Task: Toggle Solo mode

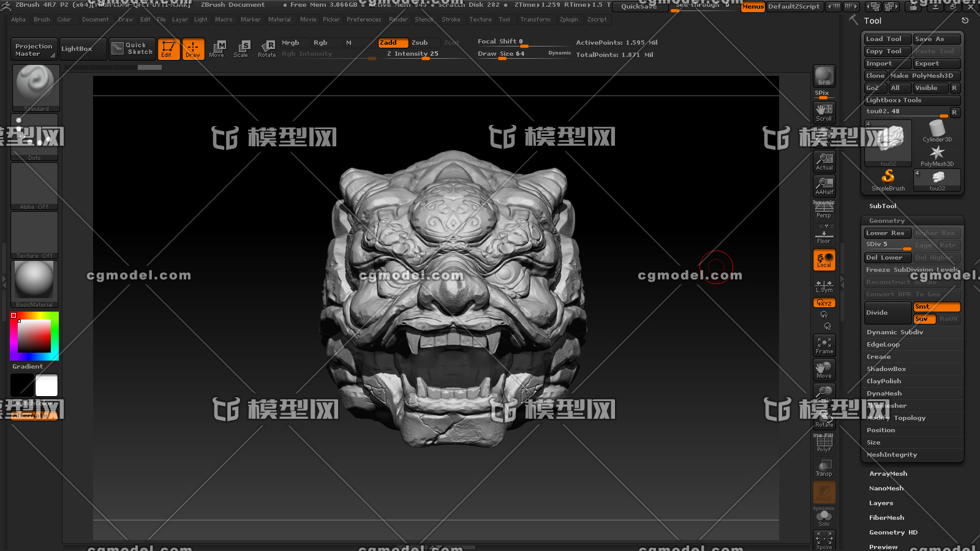Action: [x=824, y=518]
